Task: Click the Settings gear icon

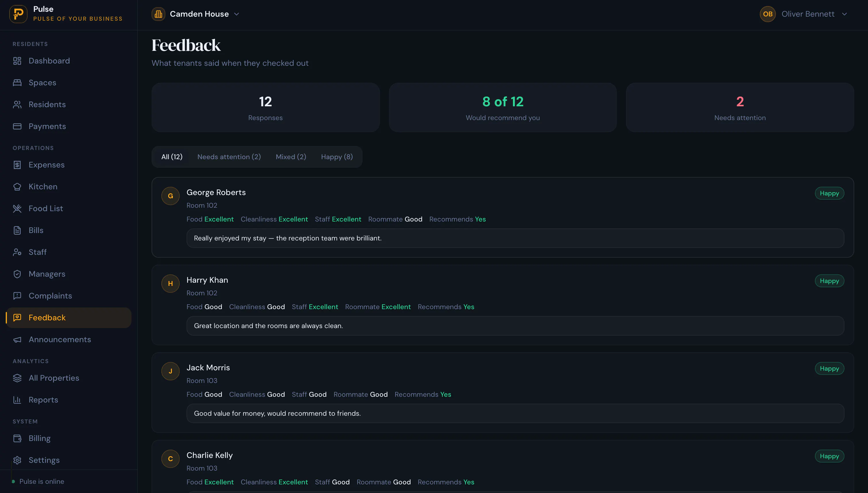Action: click(17, 460)
